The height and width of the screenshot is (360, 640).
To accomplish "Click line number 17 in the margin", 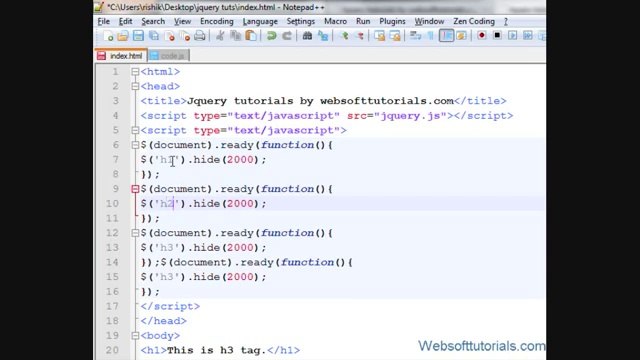I will (112, 307).
